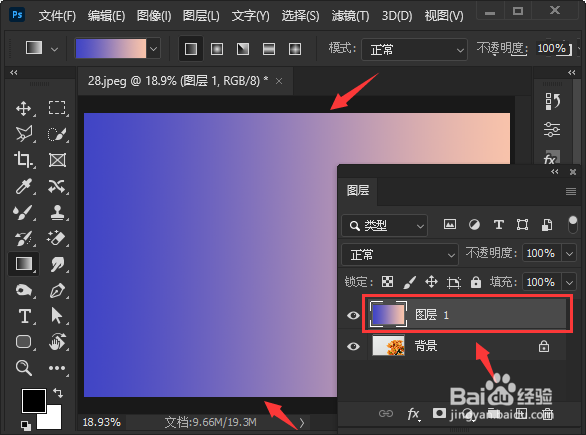Choose Linear gradient style

(x=191, y=49)
